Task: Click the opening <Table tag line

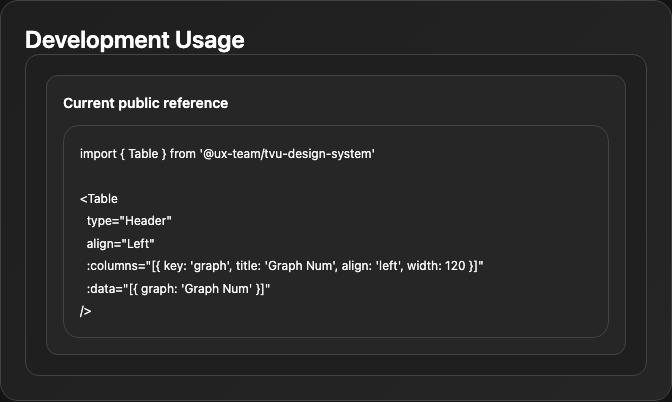Action: [x=99, y=199]
